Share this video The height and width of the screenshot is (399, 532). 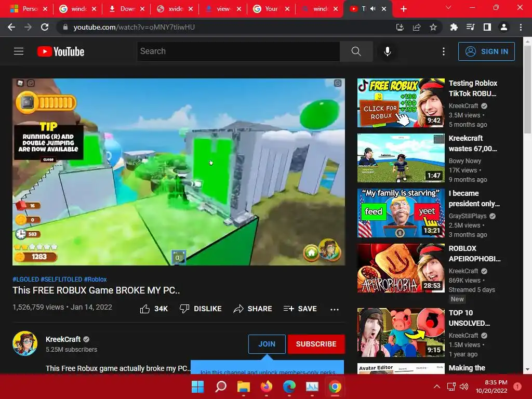[253, 309]
